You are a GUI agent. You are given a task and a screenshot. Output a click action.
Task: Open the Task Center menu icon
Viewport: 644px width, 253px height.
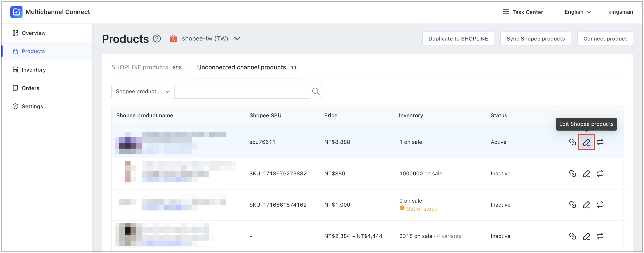point(506,12)
